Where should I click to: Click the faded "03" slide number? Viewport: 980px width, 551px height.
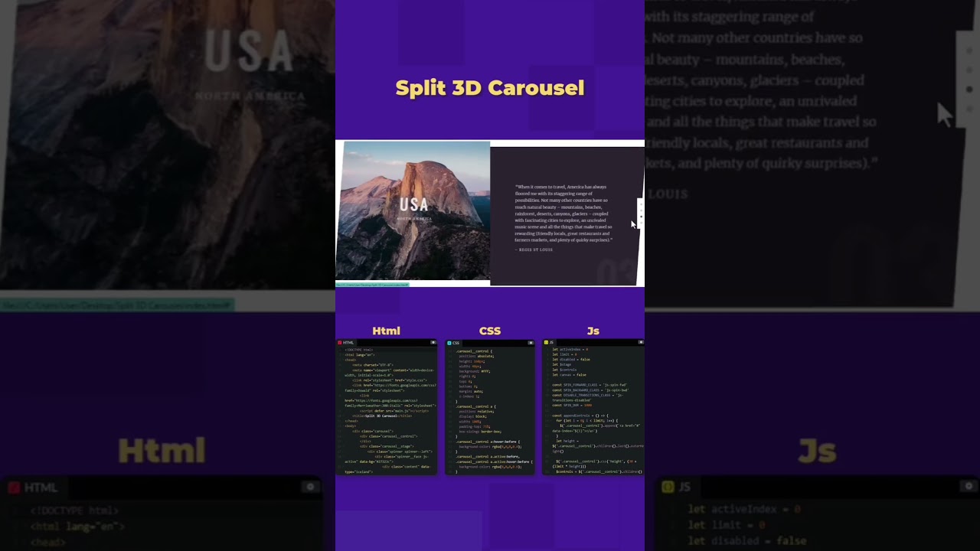617,273
